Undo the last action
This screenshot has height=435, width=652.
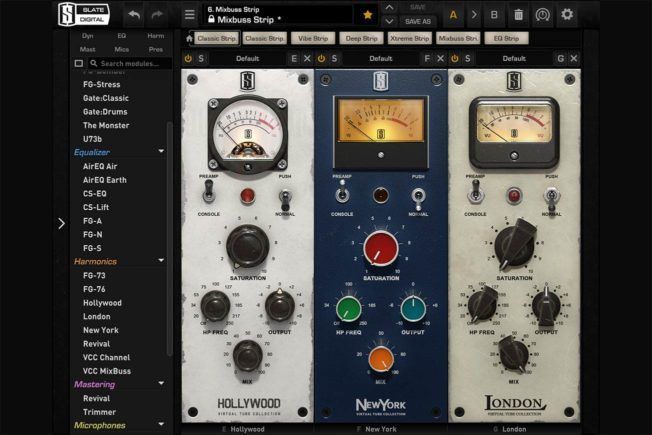[134, 15]
